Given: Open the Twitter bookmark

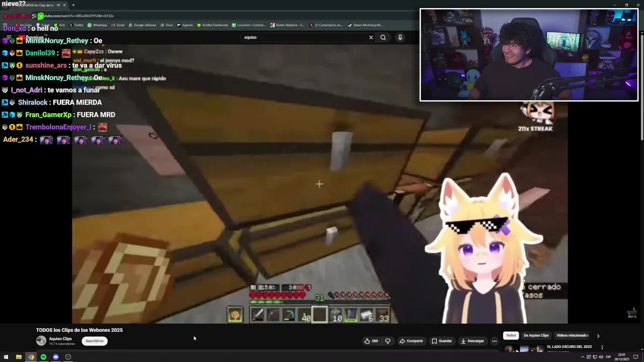Looking at the screenshot, I should point(76,25).
